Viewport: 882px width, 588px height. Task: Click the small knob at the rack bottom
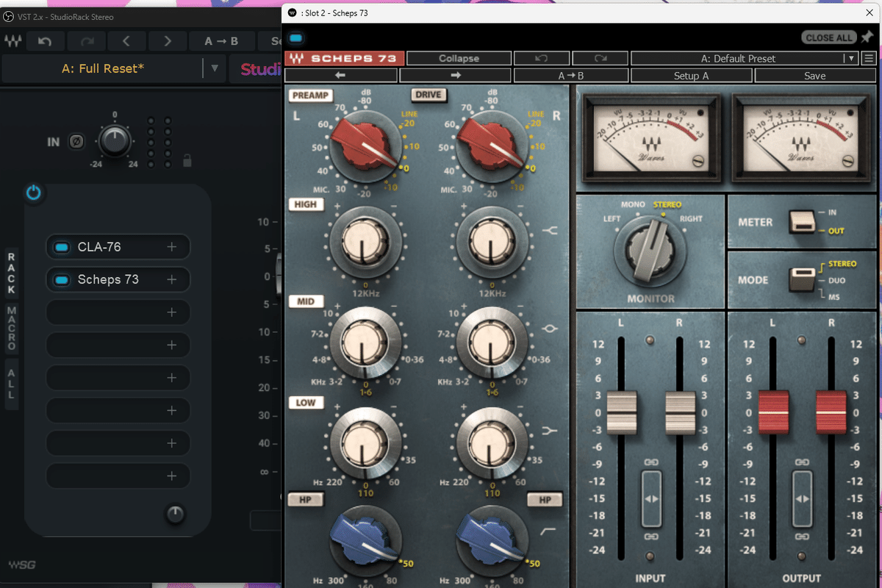(x=175, y=514)
